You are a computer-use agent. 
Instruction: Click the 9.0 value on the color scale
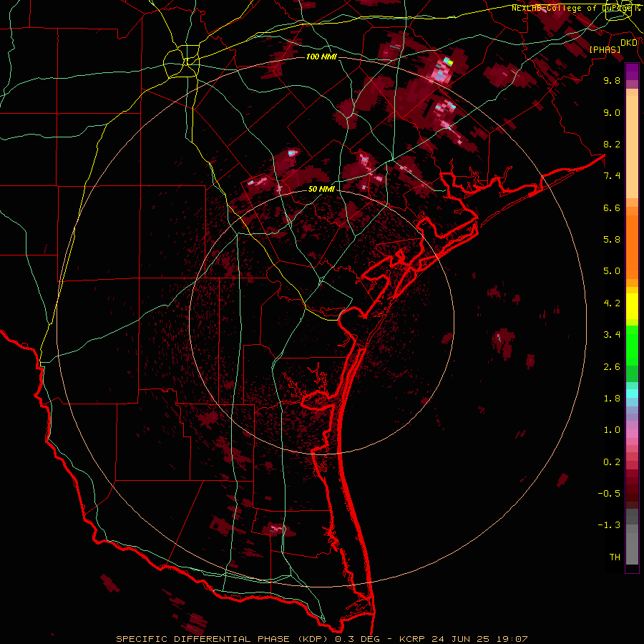pos(612,112)
